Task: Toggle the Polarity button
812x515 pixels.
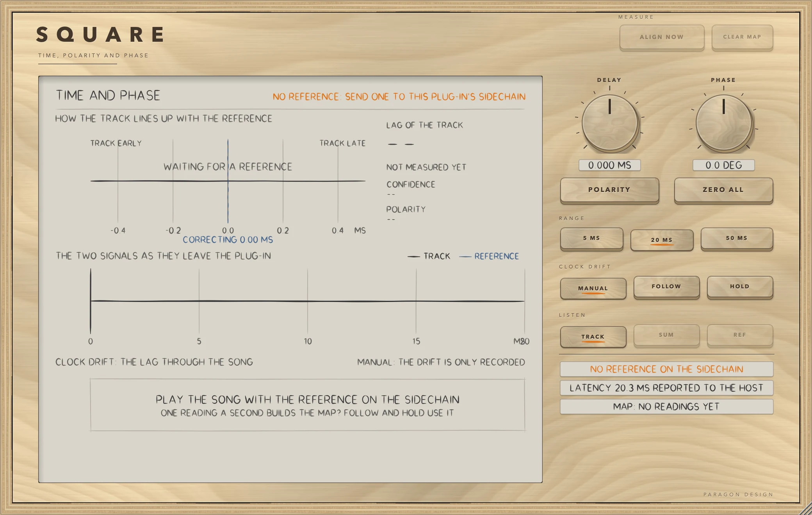Action: point(610,190)
